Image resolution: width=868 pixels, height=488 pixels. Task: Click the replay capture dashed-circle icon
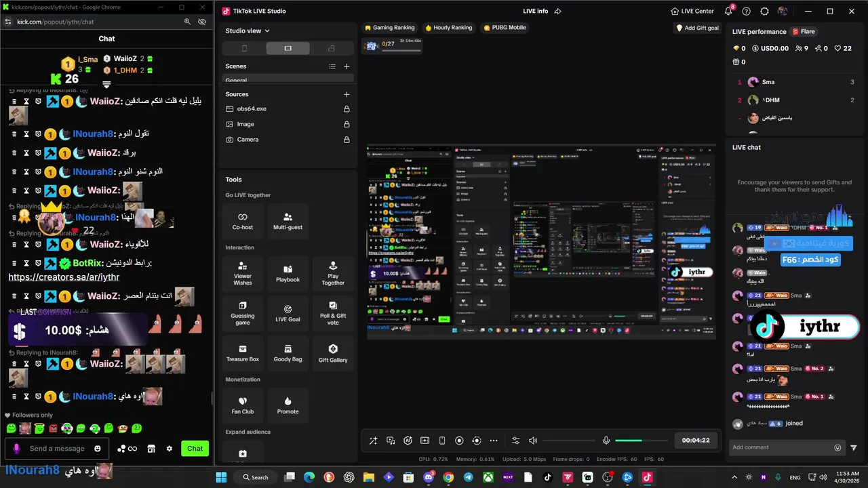476,441
